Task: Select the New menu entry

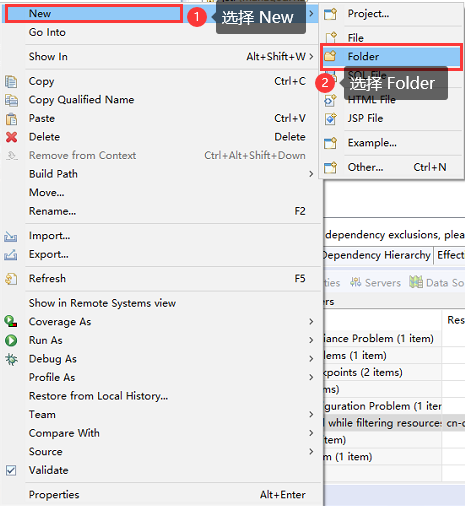Action: [94, 14]
